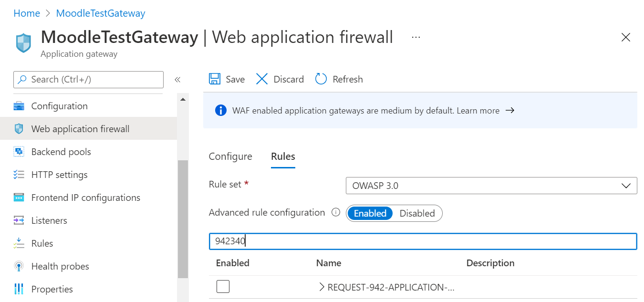
Task: Click the Frontend IP configurations icon
Action: click(x=20, y=197)
